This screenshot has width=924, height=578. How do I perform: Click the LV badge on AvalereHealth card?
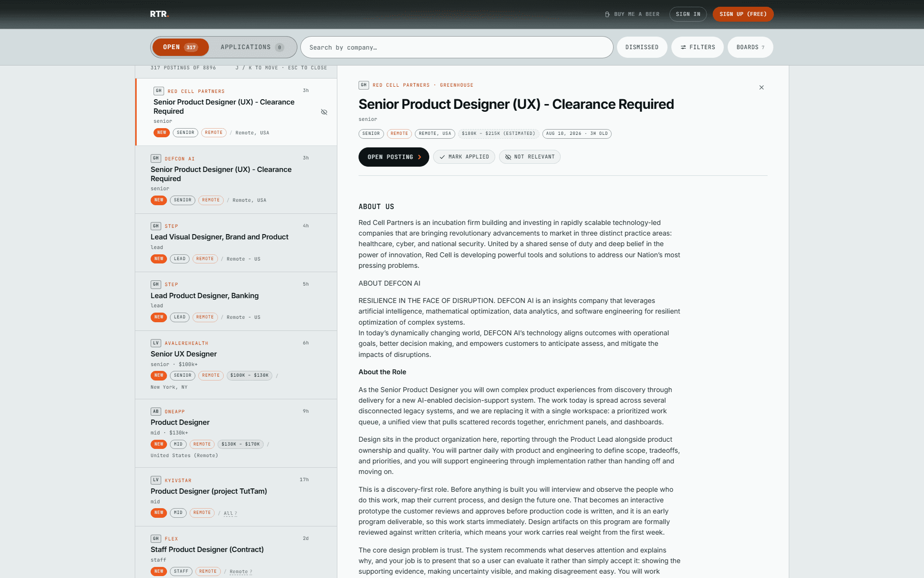(x=156, y=343)
